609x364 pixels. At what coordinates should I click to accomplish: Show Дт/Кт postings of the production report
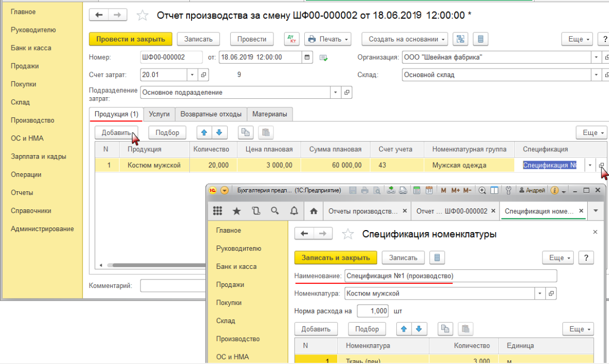[x=291, y=39]
